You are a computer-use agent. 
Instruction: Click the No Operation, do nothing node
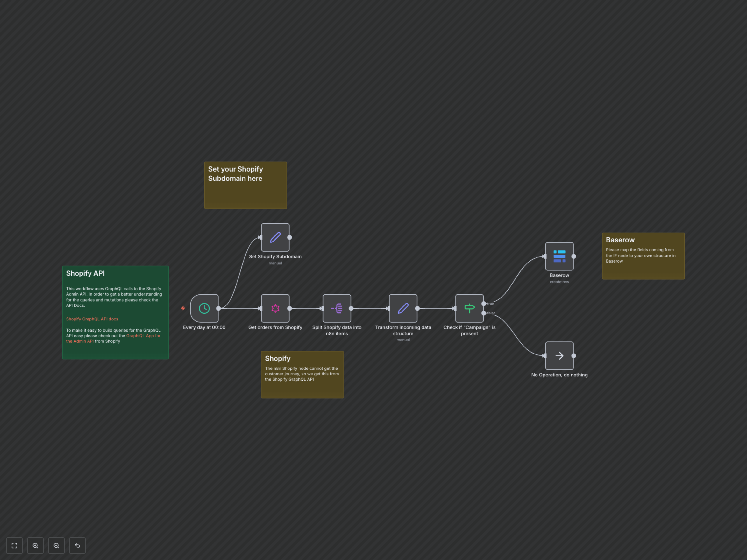(559, 355)
